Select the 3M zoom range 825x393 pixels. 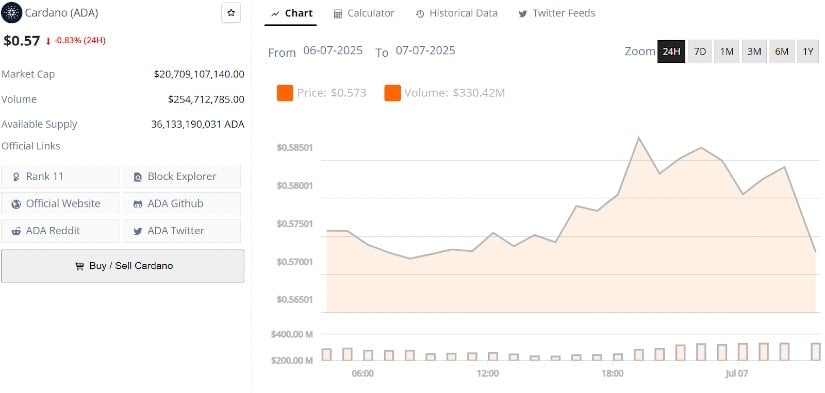coord(754,52)
